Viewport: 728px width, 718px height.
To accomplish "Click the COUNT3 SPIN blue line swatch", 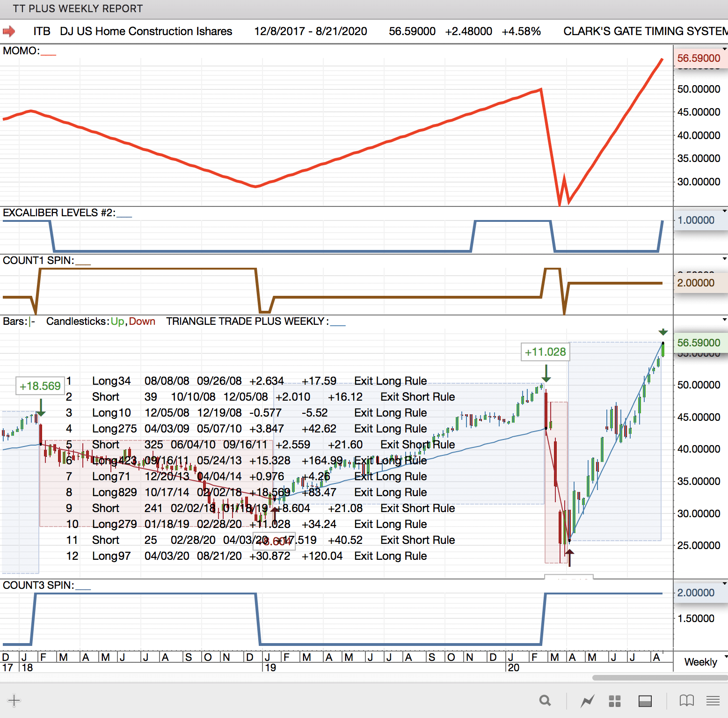I will (x=83, y=589).
